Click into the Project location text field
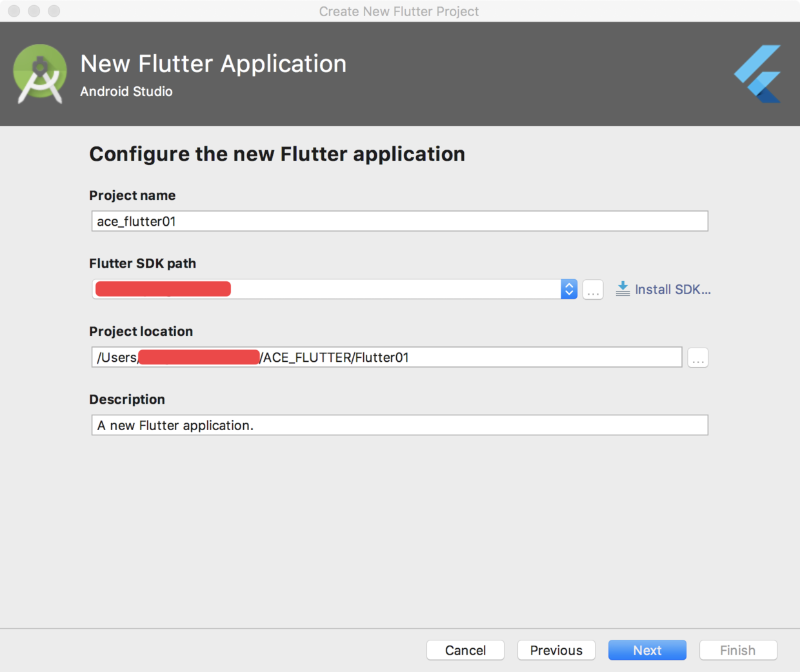 pyautogui.click(x=516, y=357)
